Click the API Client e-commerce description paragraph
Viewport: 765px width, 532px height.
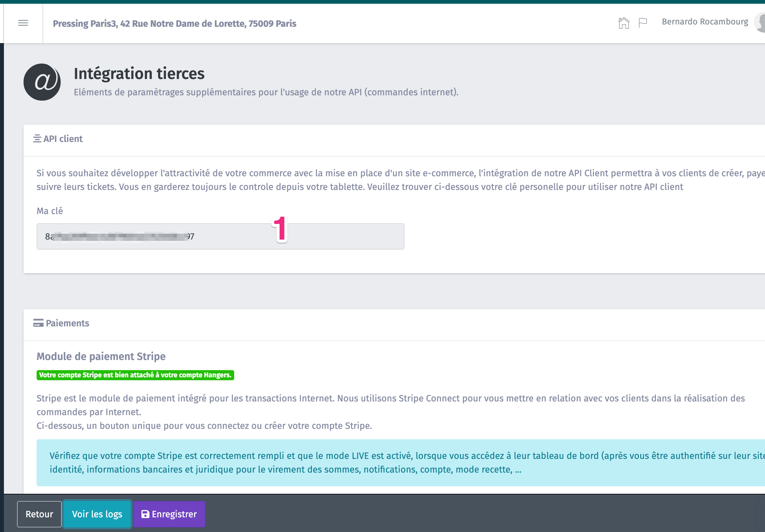tap(401, 180)
